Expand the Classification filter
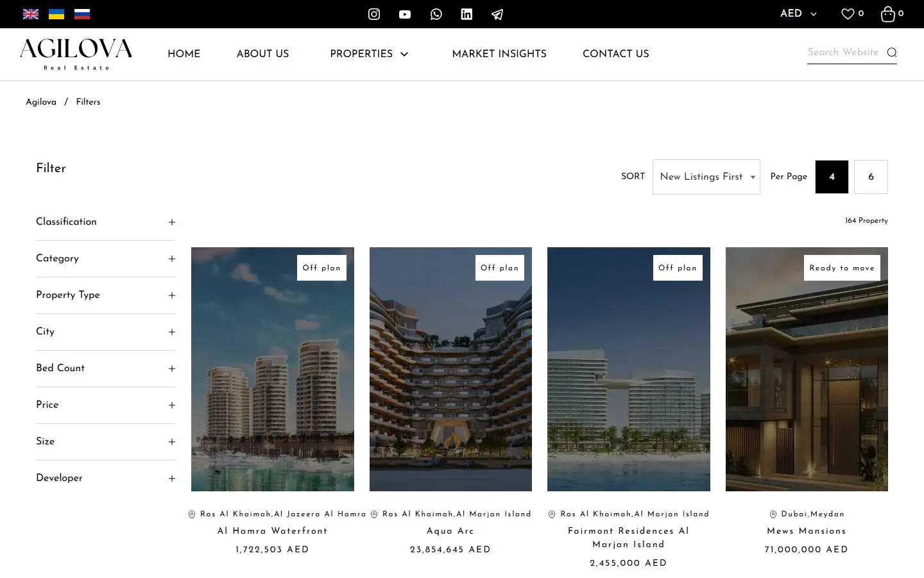The width and height of the screenshot is (924, 578). (x=105, y=222)
